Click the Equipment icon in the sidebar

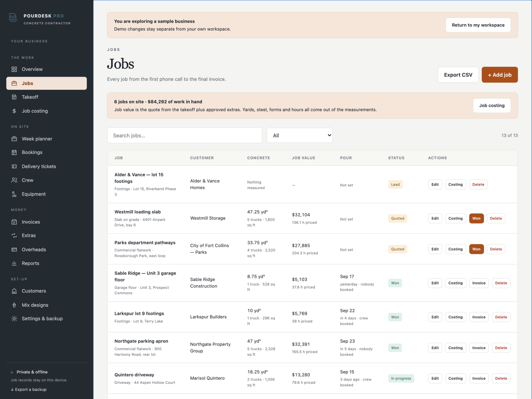(x=14, y=194)
